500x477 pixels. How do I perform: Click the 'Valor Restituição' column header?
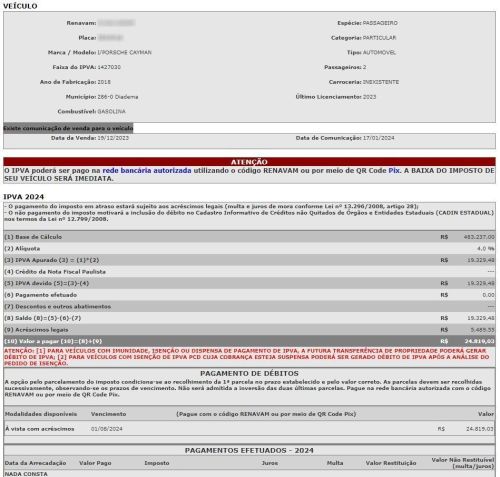click(391, 463)
